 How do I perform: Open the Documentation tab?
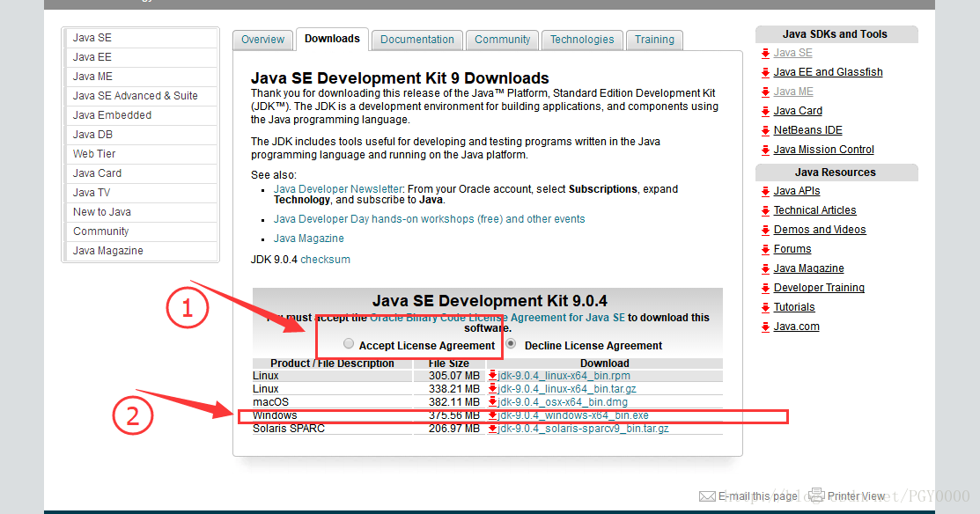[416, 40]
